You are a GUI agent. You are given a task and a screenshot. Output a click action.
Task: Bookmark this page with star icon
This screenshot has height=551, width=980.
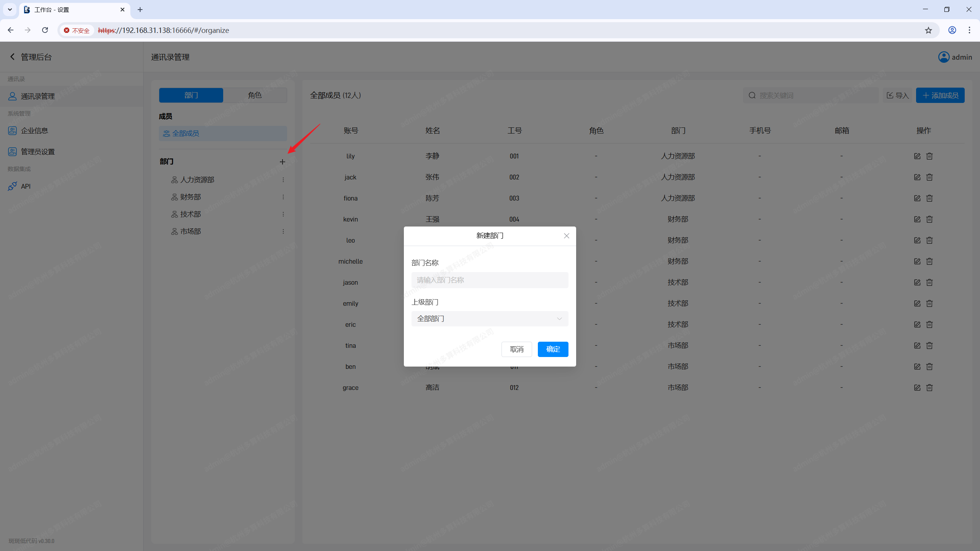[x=928, y=30]
